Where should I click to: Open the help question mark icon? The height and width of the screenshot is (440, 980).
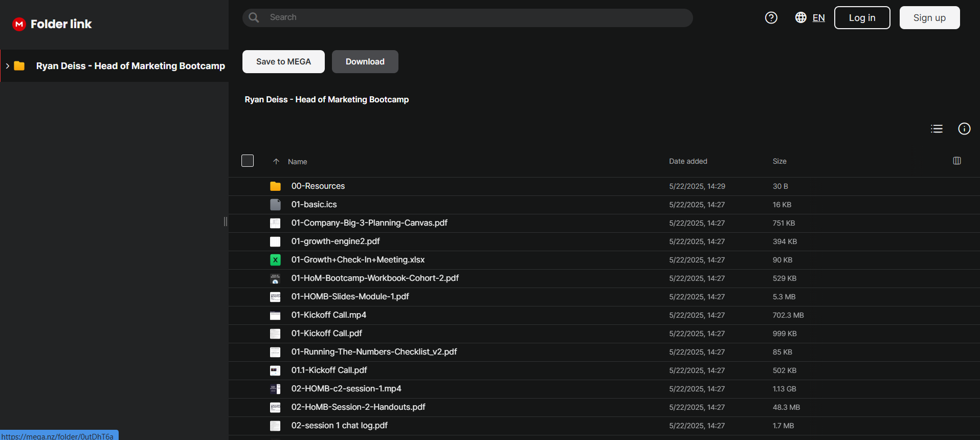coord(771,18)
